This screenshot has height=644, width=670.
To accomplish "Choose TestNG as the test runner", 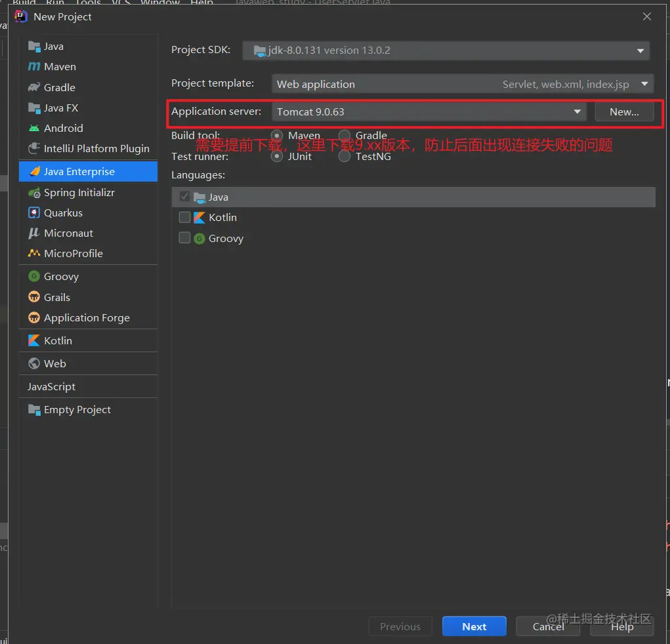I will click(345, 156).
